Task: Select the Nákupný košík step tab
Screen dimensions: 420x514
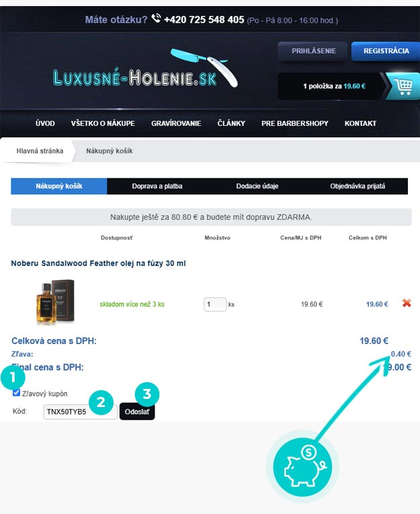Action: click(x=59, y=186)
